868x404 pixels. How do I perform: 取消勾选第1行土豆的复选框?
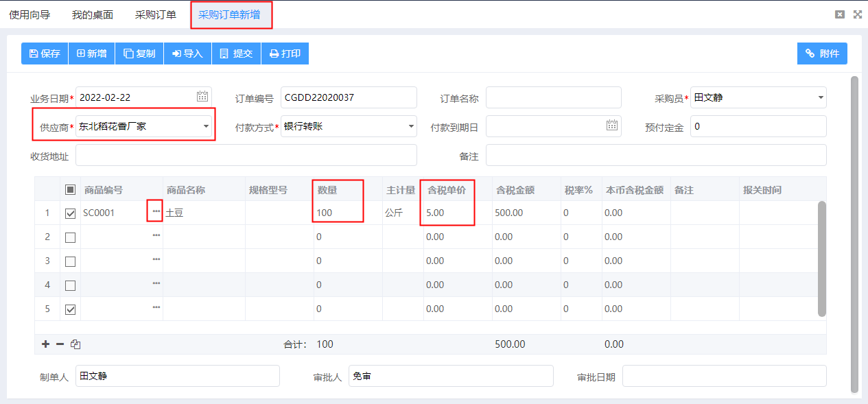[x=70, y=213]
